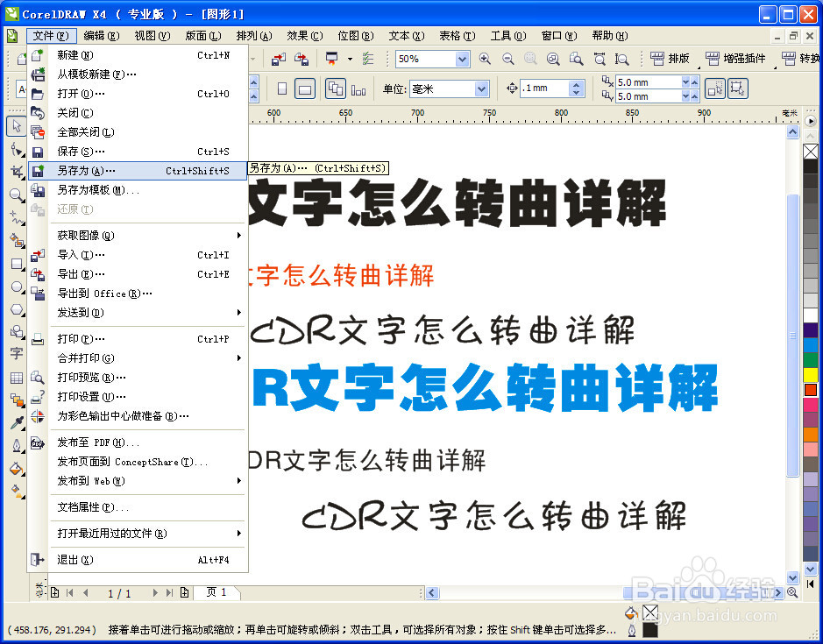This screenshot has width=823, height=644.
Task: Click the zoom navigator icon at scrollbar corner
Action: (792, 592)
